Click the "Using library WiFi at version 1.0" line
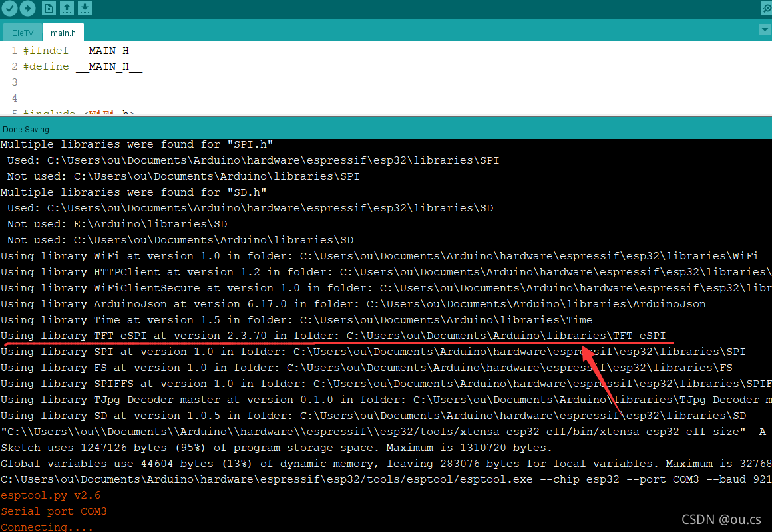Screen dimensions: 772x532 coord(379,256)
